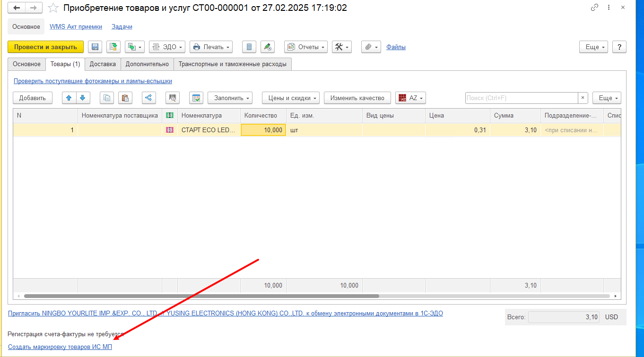Click Создать маркировку товаров ИС МП link
Viewport: 644px width, 357px height.
pos(60,347)
